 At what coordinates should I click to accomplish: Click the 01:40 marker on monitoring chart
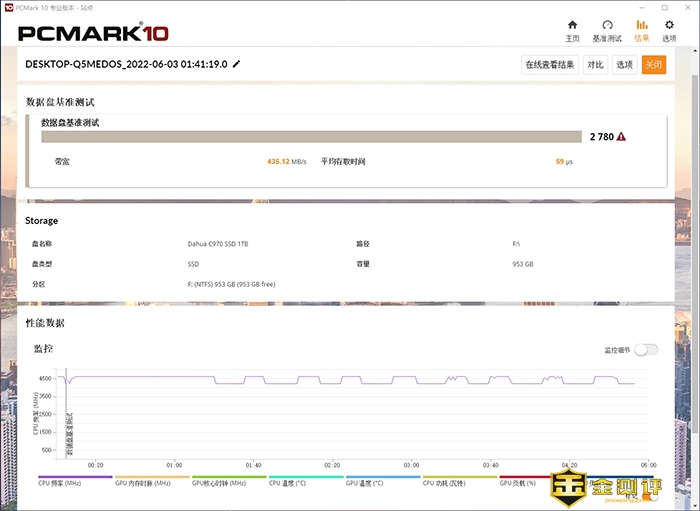253,465
